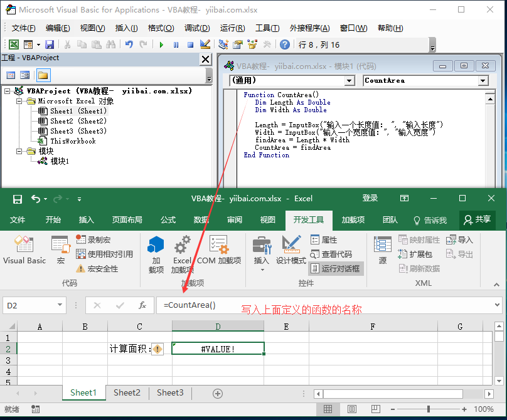Open the Name Box dropdown arrow
Viewport: 507px width, 420px height.
[x=60, y=305]
